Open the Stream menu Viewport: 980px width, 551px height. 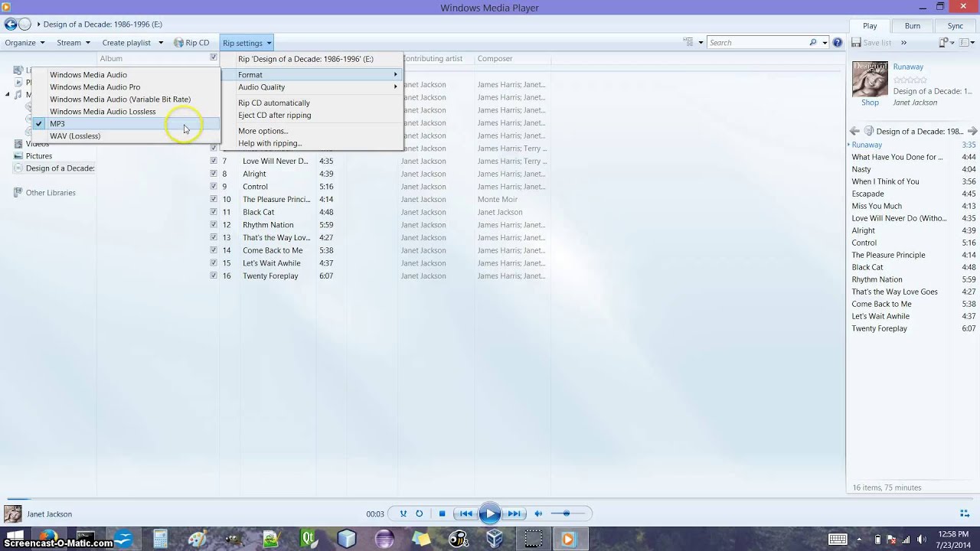[x=73, y=43]
